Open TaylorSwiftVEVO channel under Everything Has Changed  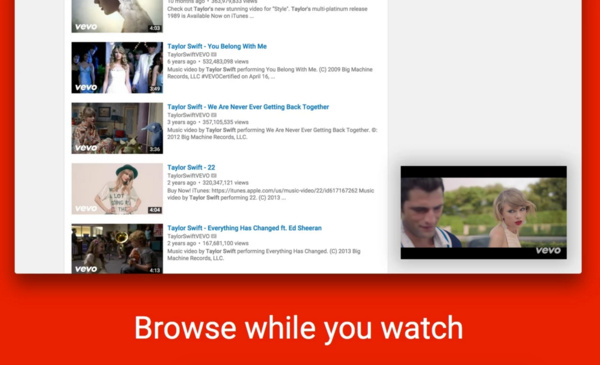tap(192, 236)
